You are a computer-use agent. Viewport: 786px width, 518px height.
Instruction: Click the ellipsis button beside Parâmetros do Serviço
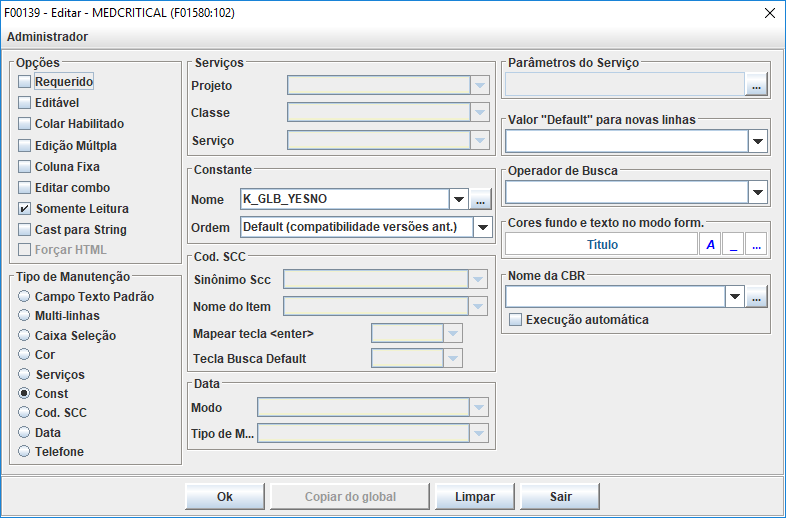756,84
